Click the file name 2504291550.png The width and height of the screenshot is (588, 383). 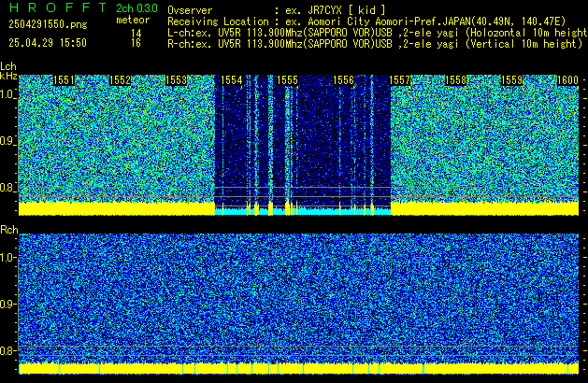click(48, 24)
